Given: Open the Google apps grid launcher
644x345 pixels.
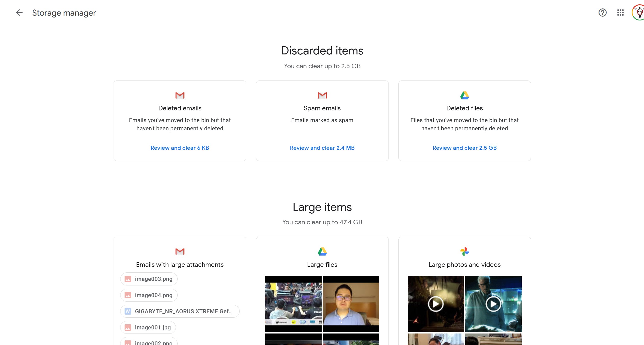Looking at the screenshot, I should point(620,13).
